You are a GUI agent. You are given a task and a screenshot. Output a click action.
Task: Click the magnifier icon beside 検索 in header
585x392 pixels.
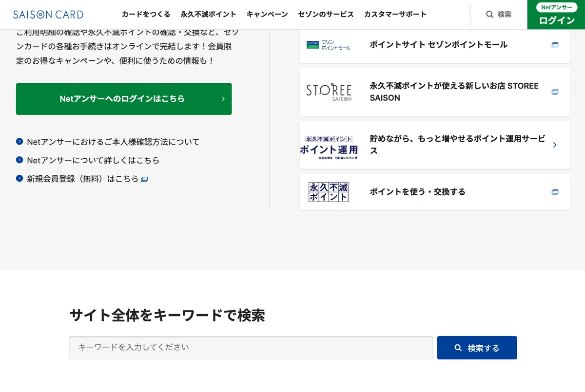click(x=490, y=15)
